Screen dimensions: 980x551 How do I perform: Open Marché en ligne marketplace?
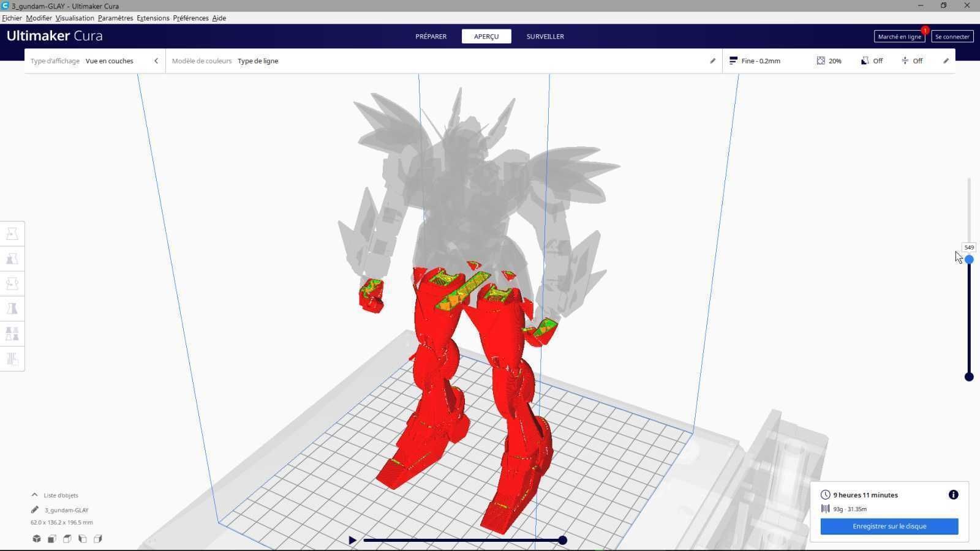(899, 37)
